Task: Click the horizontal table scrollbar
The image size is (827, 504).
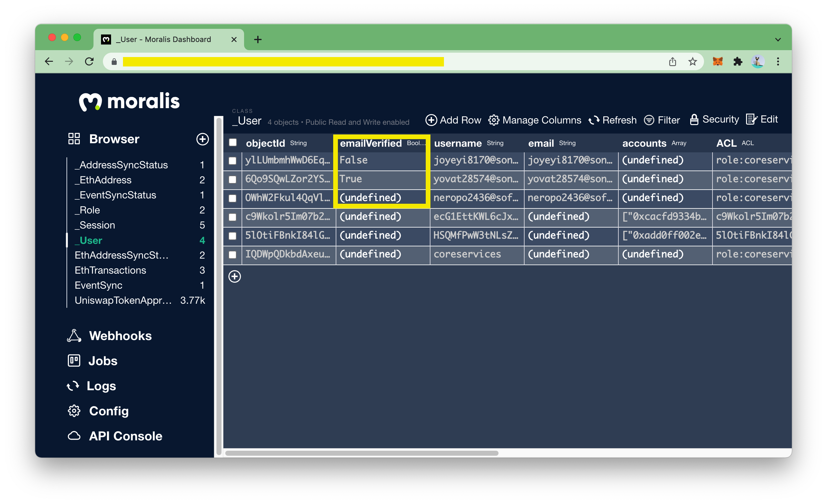Action: [362, 453]
